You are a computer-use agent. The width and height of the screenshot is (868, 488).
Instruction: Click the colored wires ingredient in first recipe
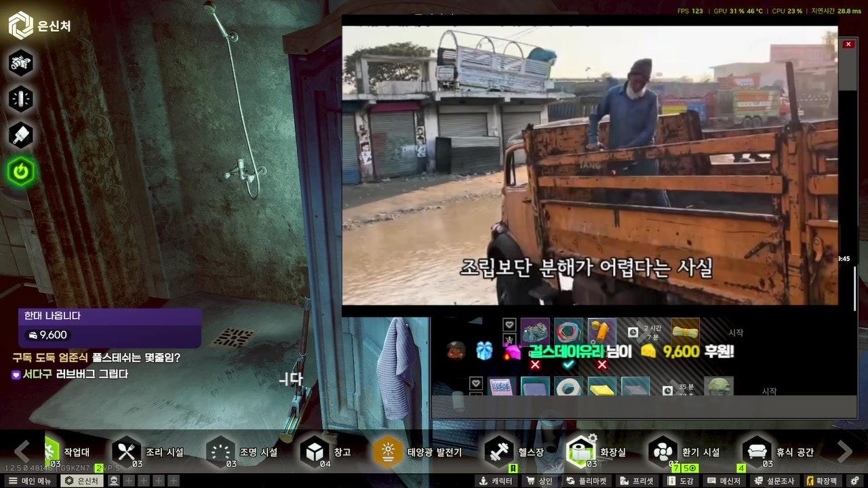pyautogui.click(x=568, y=332)
